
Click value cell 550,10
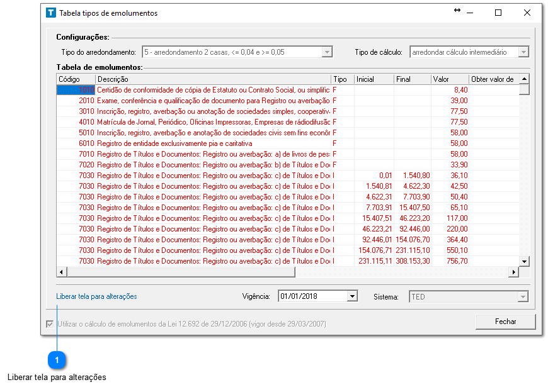click(x=450, y=250)
